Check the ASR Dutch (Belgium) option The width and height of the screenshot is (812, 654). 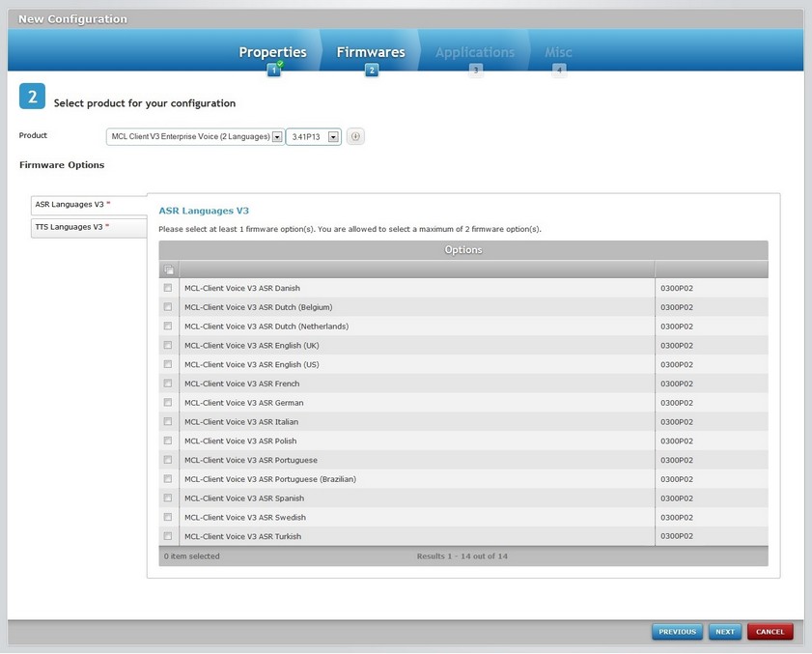168,307
